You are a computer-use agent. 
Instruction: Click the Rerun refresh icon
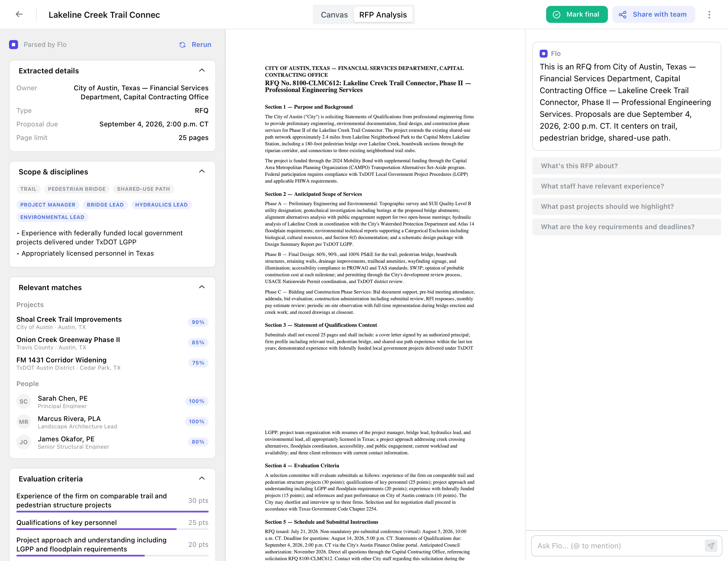click(182, 45)
